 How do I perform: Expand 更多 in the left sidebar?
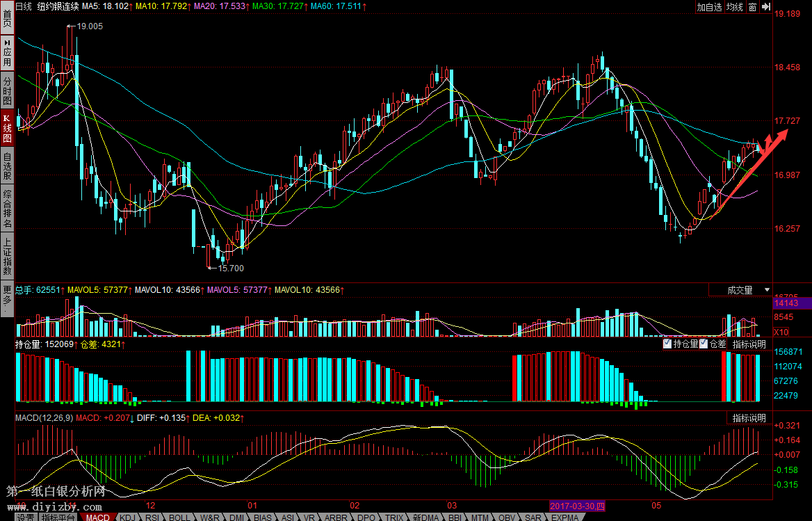point(7,298)
